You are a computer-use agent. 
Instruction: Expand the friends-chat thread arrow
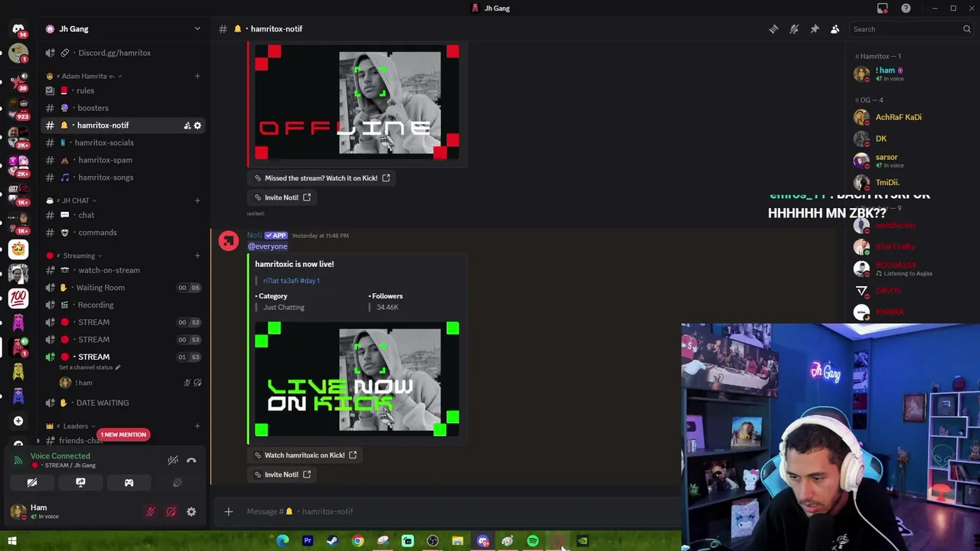click(x=38, y=441)
